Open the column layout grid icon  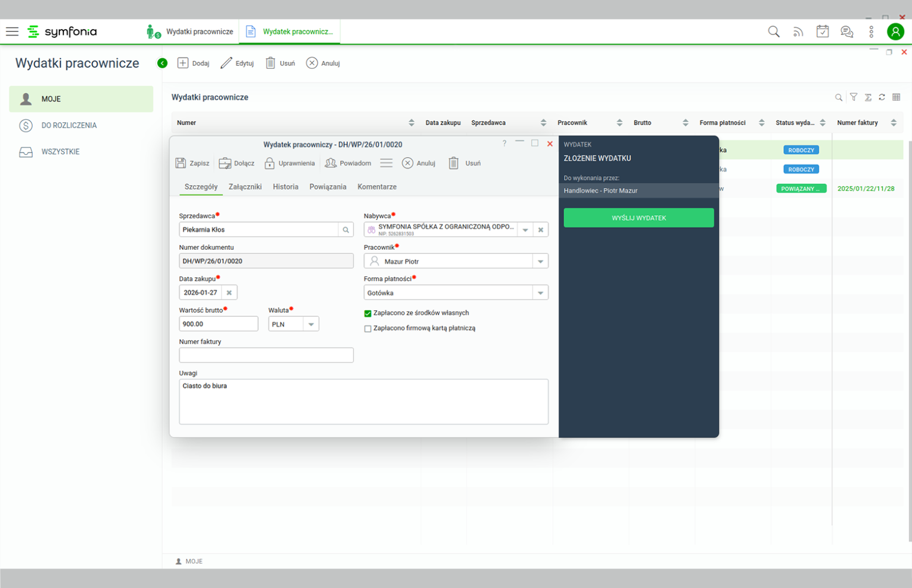point(897,97)
